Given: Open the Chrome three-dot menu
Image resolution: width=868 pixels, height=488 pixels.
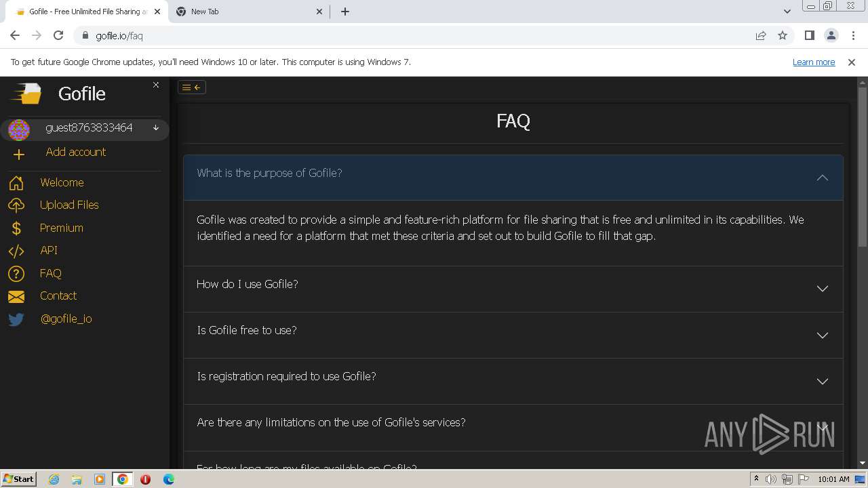Looking at the screenshot, I should [852, 35].
